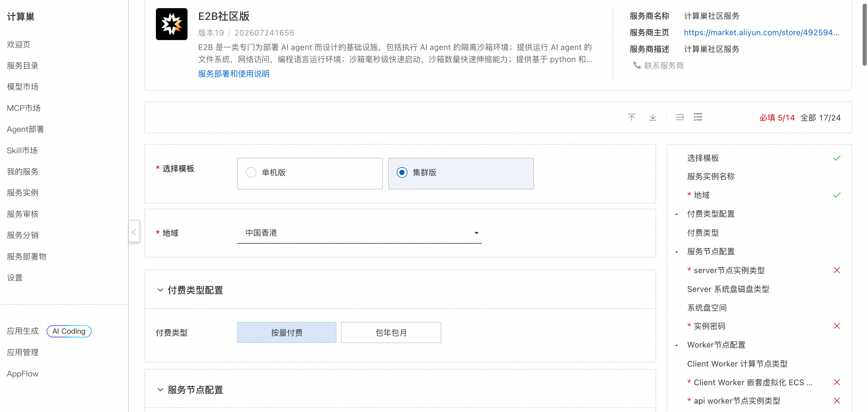
Task: Click green check beside 地域 in outline
Action: pos(837,195)
